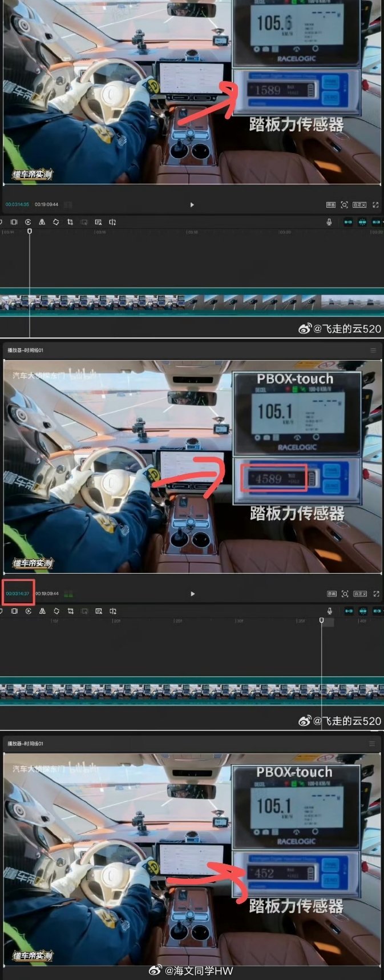Screen dimensions: 384x980
Task: Open middle player panel hamburger menu
Action: 373,350
